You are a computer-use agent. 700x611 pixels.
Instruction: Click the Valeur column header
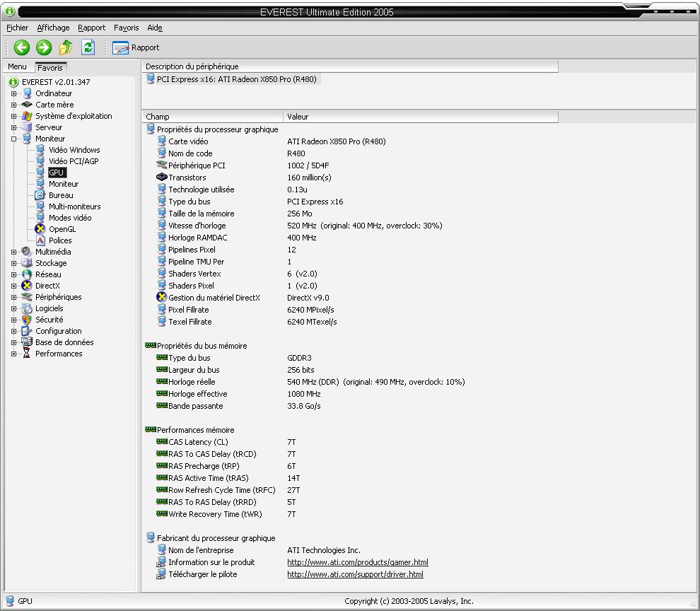[x=421, y=117]
